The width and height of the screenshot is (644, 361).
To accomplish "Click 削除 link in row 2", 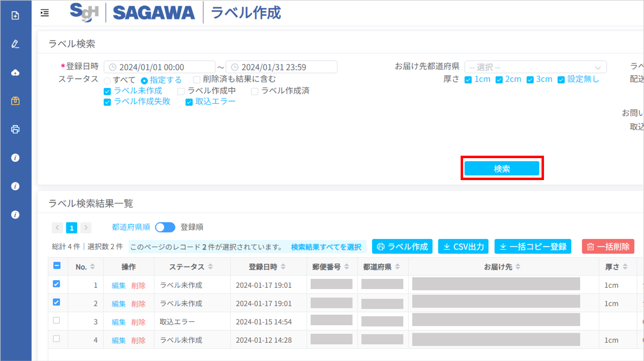I will tap(138, 304).
